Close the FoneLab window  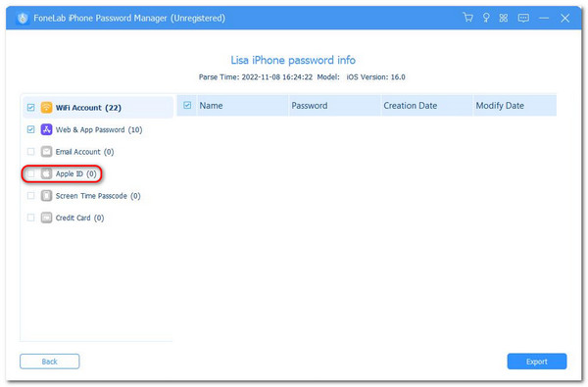click(564, 18)
